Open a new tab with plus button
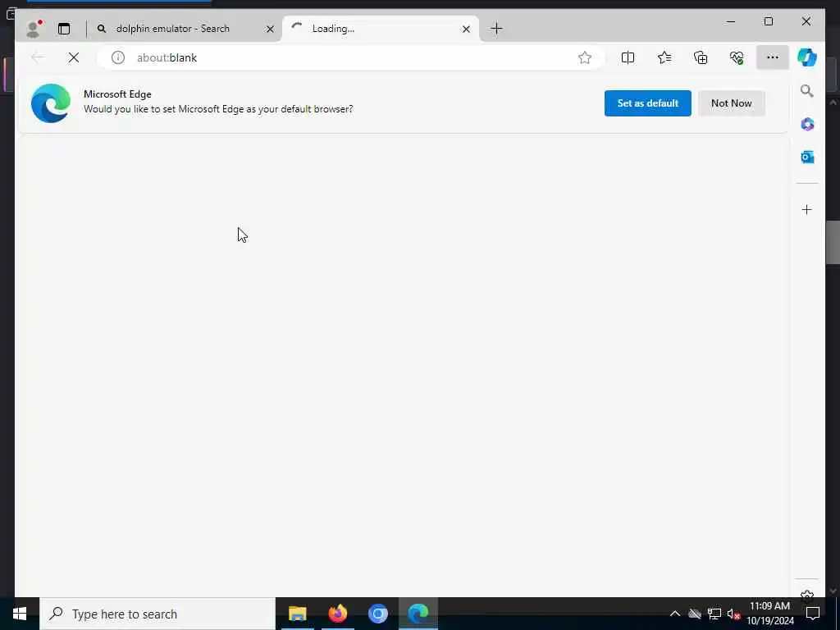840x630 pixels. (x=496, y=29)
